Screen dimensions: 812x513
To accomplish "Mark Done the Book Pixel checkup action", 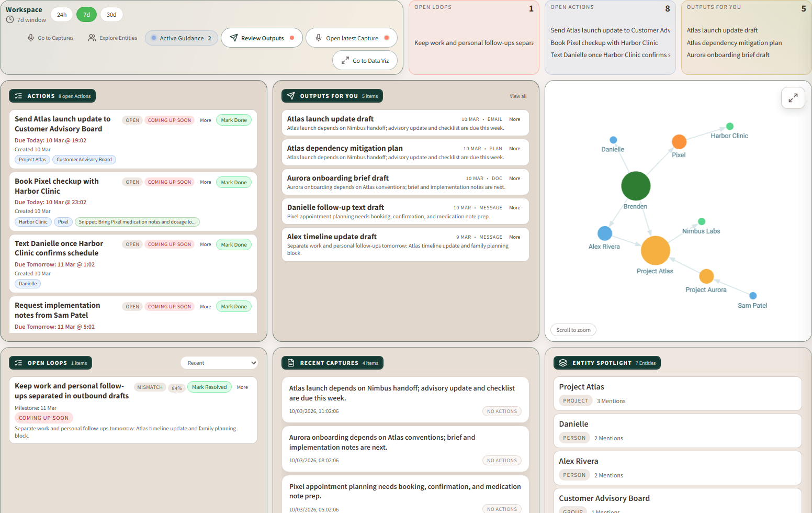I will 233,182.
